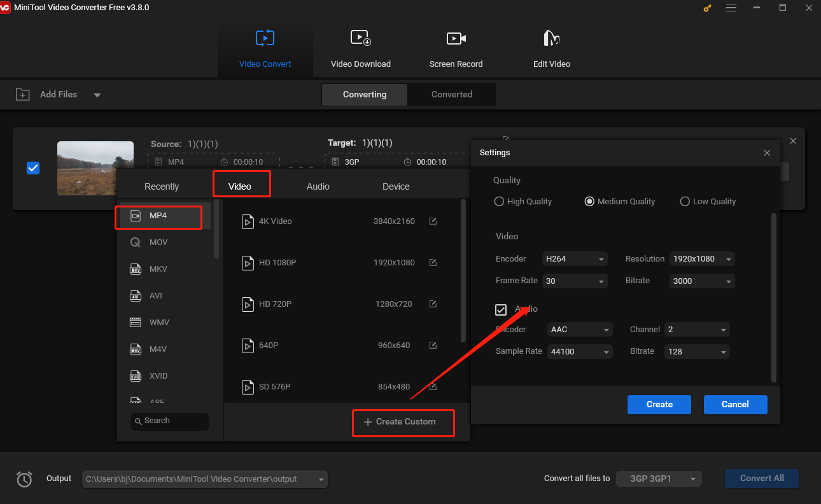Open the Video Convert module
This screenshot has width=821, height=504.
coord(265,48)
